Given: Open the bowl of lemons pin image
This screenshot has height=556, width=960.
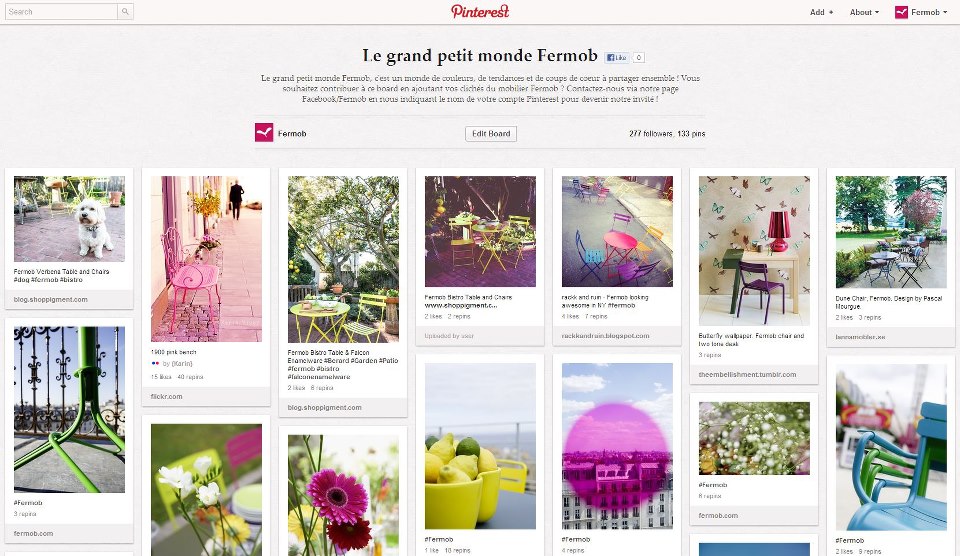Looking at the screenshot, I should (481, 446).
